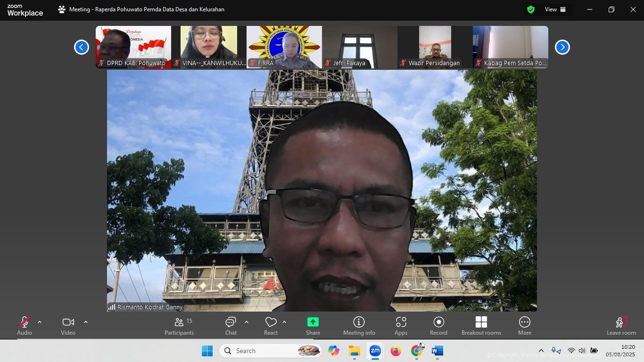Open the Participants panel
The height and width of the screenshot is (362, 644).
point(179,326)
